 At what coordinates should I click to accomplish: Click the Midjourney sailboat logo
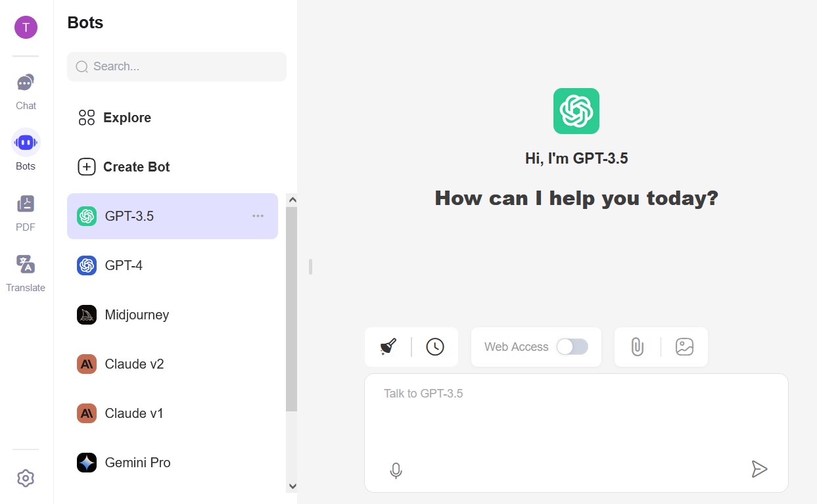[87, 315]
